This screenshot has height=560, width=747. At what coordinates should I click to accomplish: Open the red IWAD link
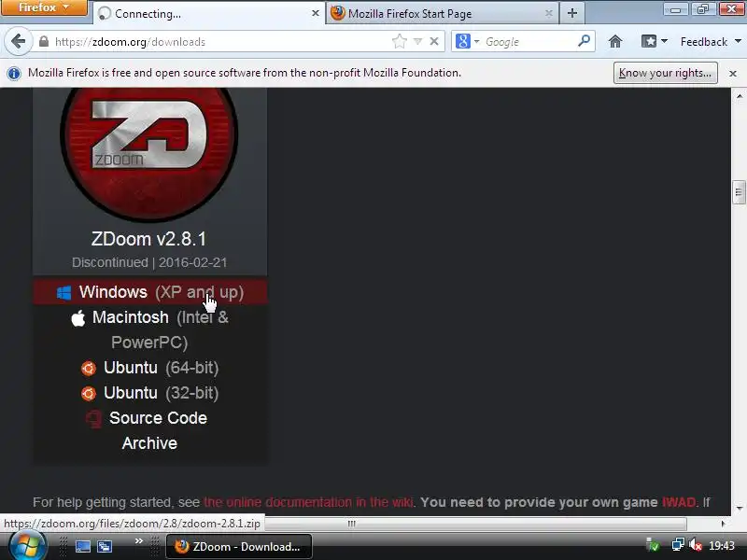679,502
